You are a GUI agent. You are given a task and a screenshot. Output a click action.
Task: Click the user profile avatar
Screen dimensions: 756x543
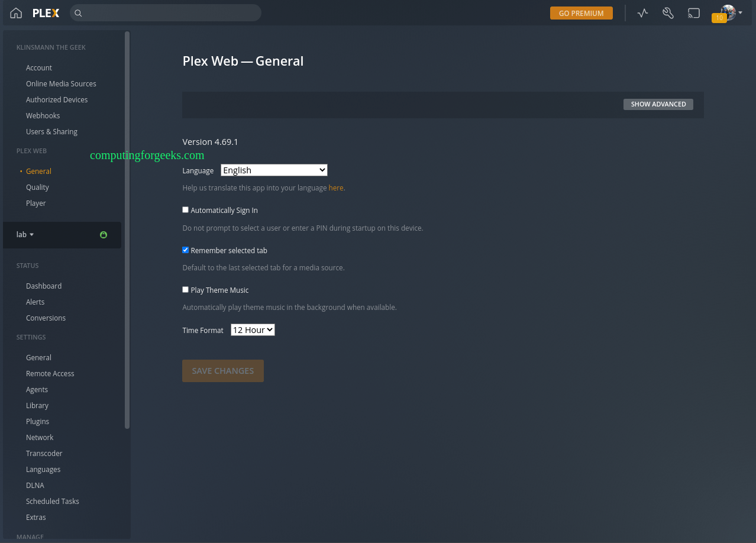click(727, 11)
